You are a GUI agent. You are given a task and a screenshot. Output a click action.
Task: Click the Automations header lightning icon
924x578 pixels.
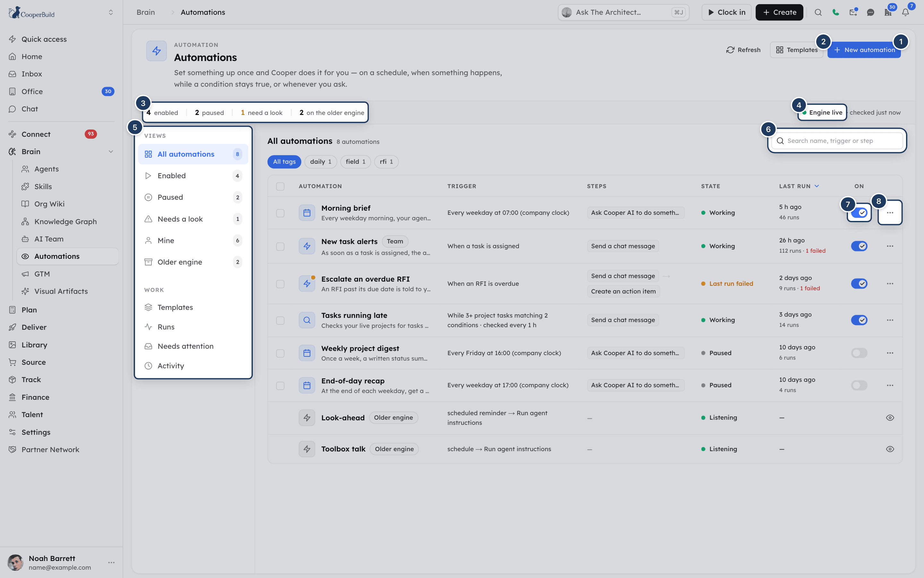[157, 51]
